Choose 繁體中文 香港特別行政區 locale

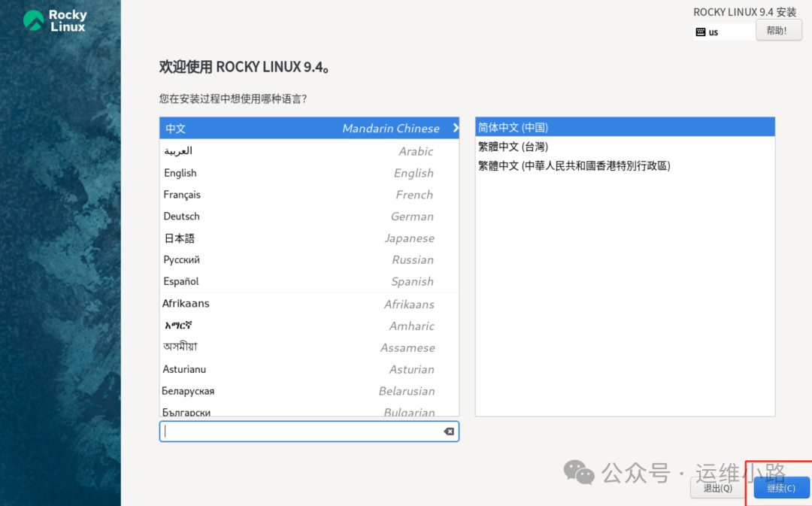point(625,165)
